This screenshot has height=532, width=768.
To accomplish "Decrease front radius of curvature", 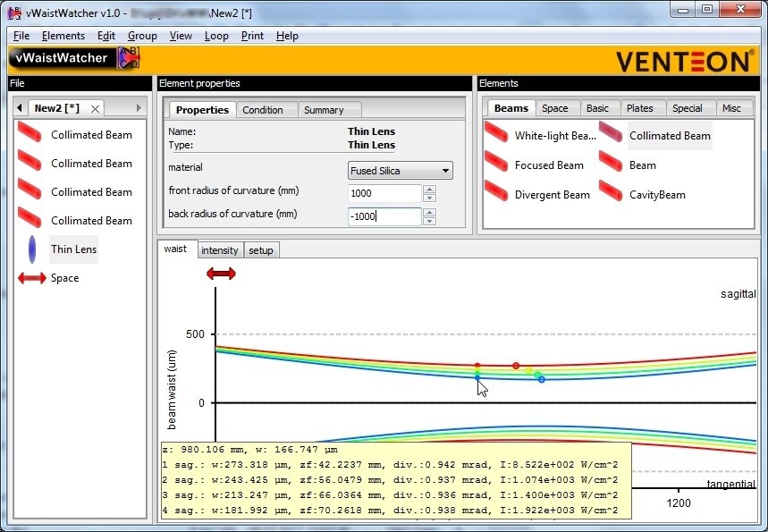I will [x=429, y=198].
